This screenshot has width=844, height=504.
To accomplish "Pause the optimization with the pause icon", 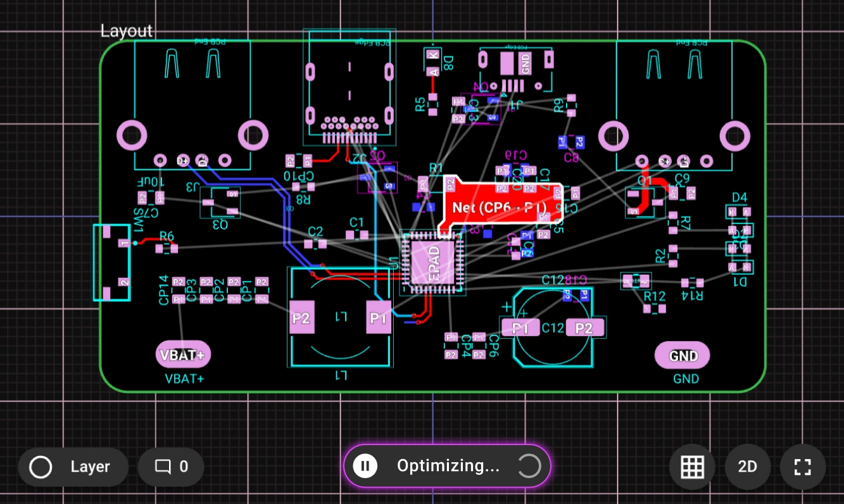I will point(365,466).
